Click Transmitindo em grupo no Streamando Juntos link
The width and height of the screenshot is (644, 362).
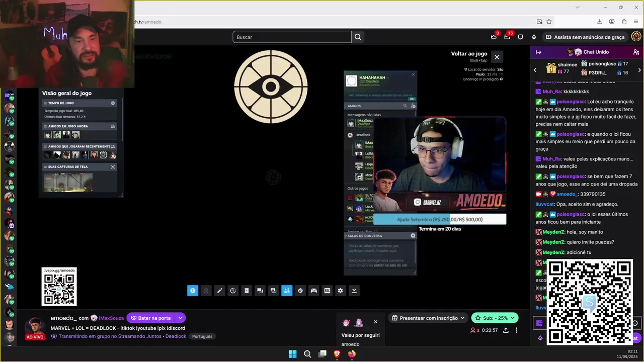(110, 336)
